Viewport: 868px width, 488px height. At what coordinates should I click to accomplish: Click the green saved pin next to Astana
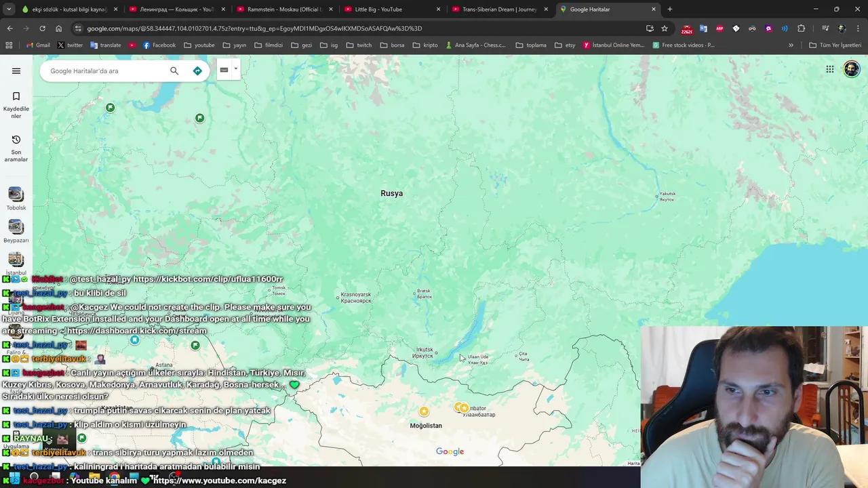195,346
